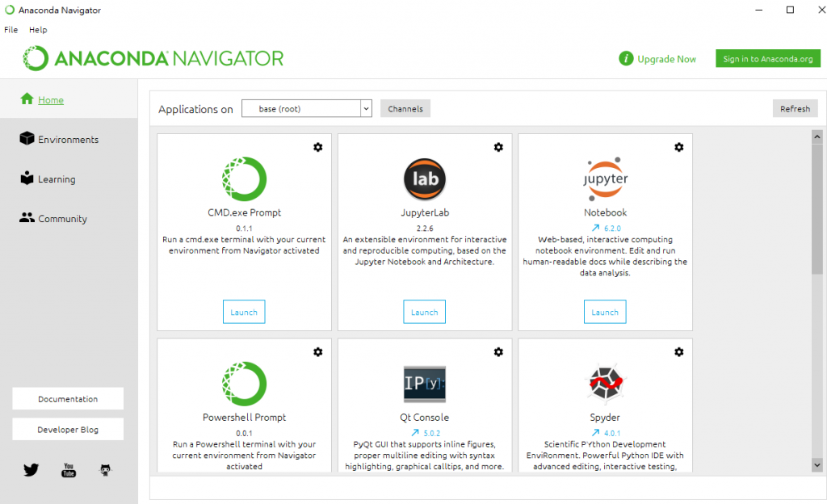This screenshot has width=827, height=504.
Task: Click the scrollbar down arrow
Action: point(817,465)
